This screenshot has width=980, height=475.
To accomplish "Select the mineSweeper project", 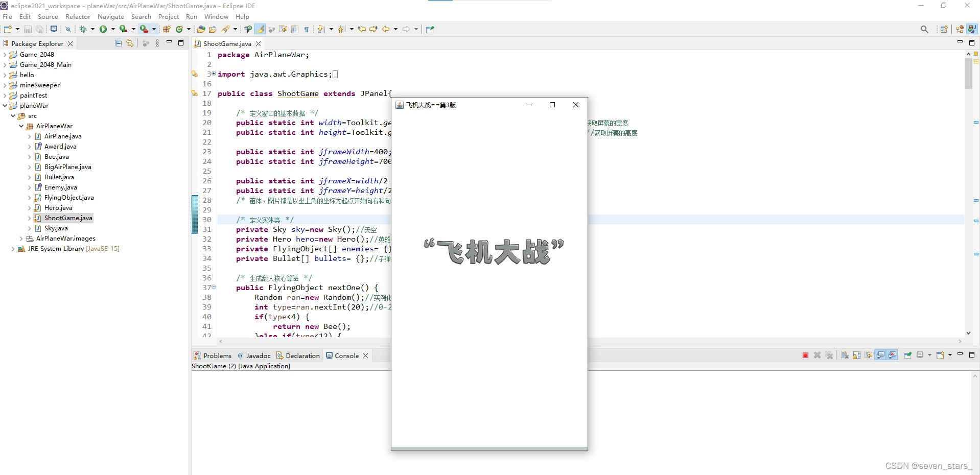I will (39, 85).
